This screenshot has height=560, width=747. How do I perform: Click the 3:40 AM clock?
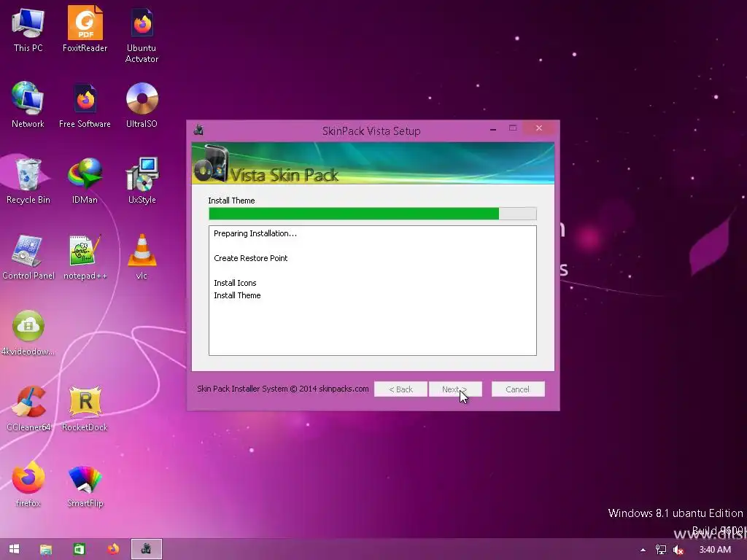click(715, 550)
